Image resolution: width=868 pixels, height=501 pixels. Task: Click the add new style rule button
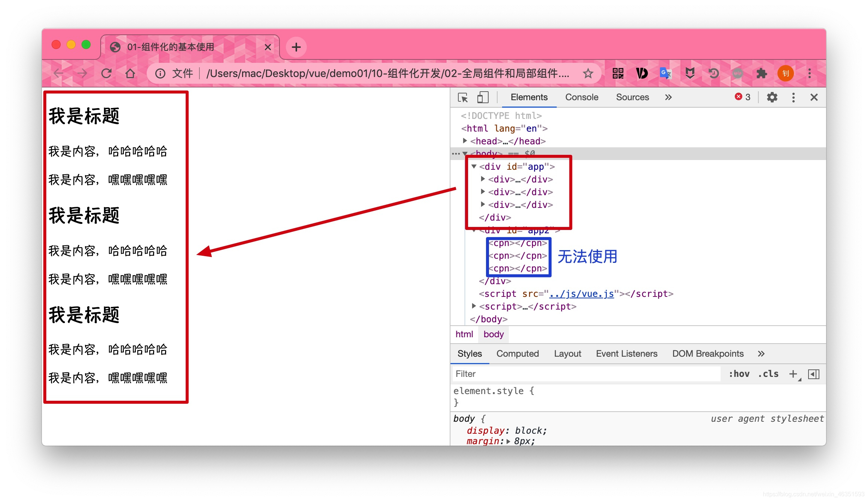796,374
